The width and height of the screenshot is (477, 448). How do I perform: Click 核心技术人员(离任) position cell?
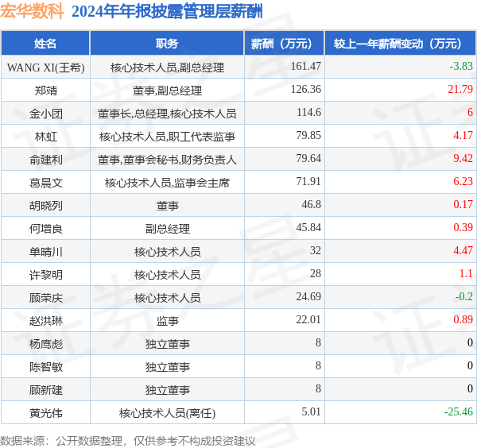tap(167, 413)
